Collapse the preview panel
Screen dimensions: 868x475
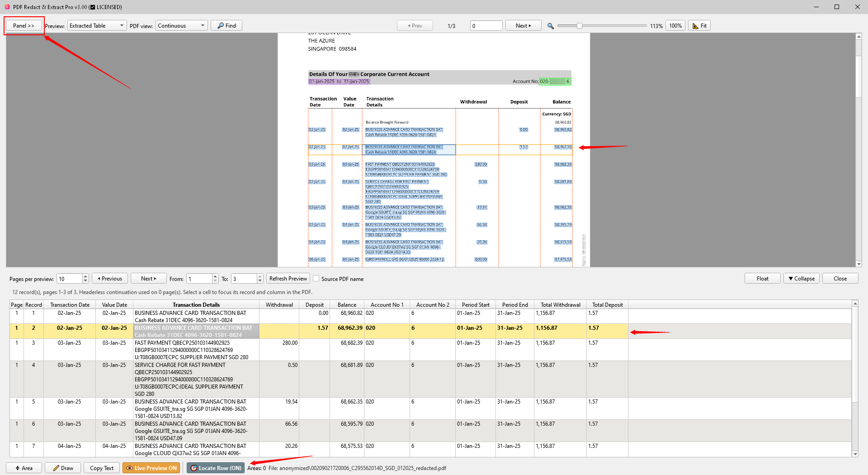(802, 279)
